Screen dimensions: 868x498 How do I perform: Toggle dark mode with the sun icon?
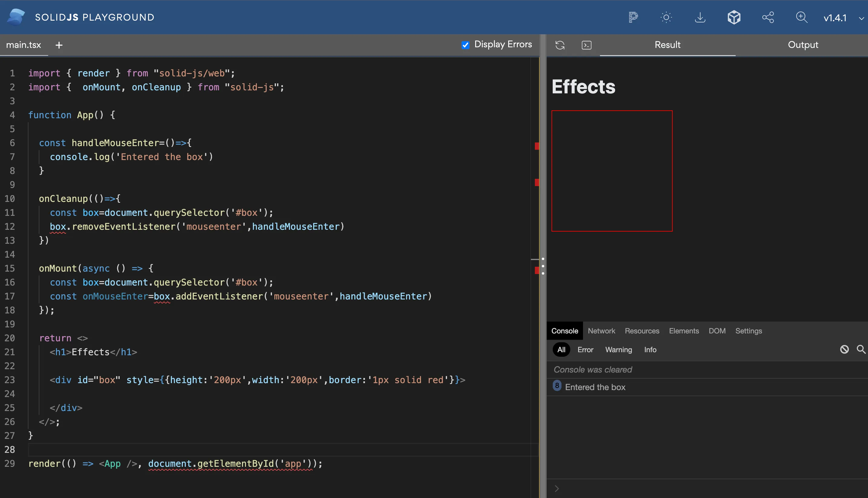pyautogui.click(x=666, y=17)
